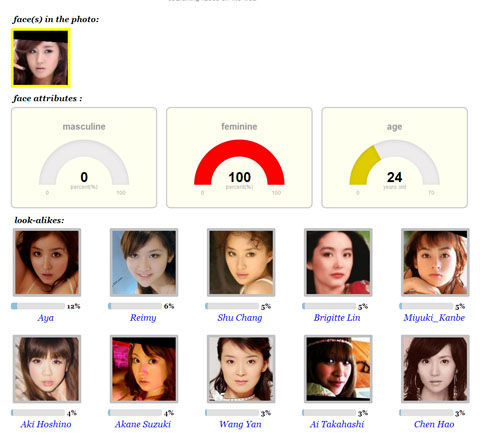The image size is (480, 435).
Task: Click Aki Hoshino's look-alike photo
Action: click(47, 369)
